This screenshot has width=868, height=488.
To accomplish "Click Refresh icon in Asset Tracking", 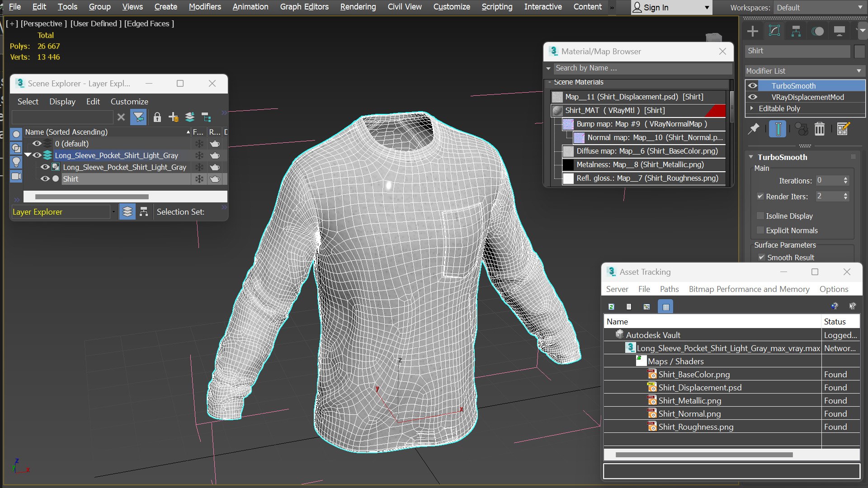I will [x=611, y=307].
